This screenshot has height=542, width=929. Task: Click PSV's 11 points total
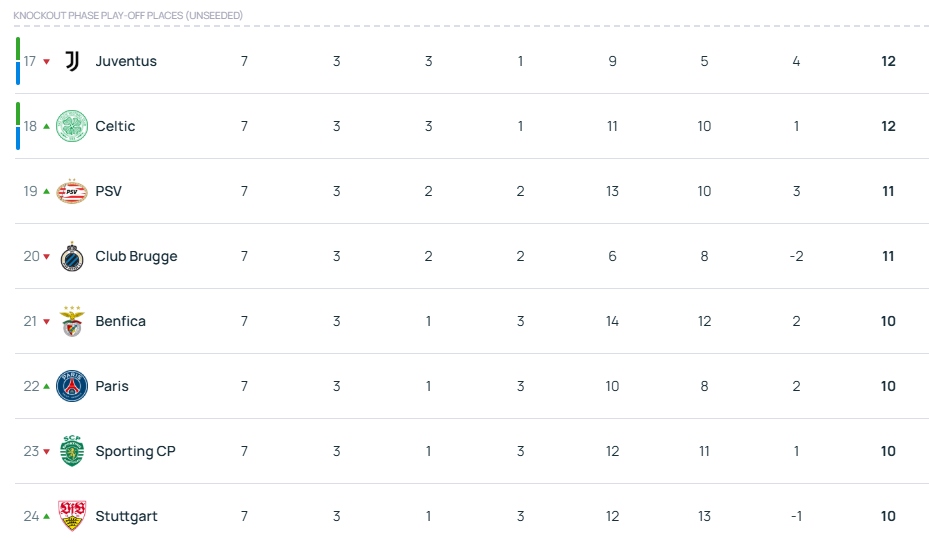[x=888, y=191]
